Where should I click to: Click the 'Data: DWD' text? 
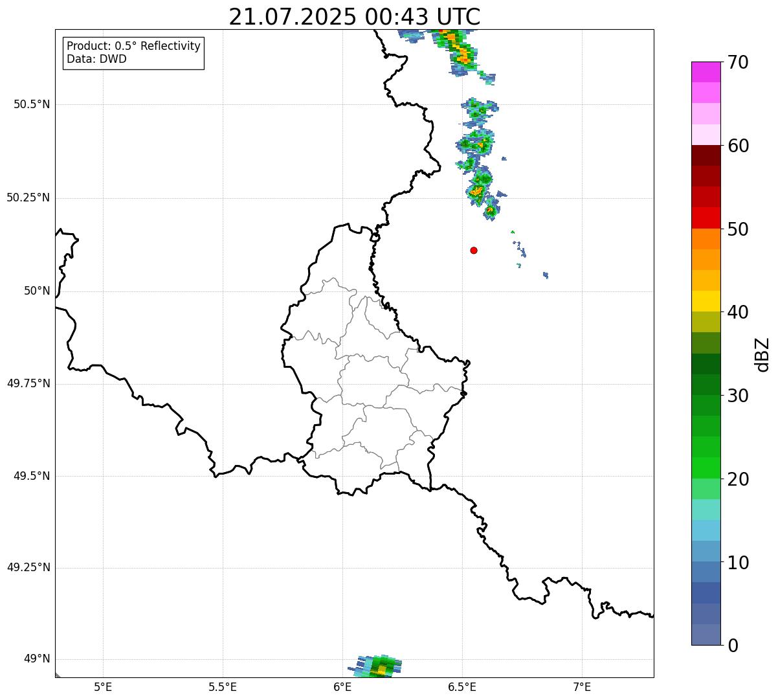(x=96, y=59)
